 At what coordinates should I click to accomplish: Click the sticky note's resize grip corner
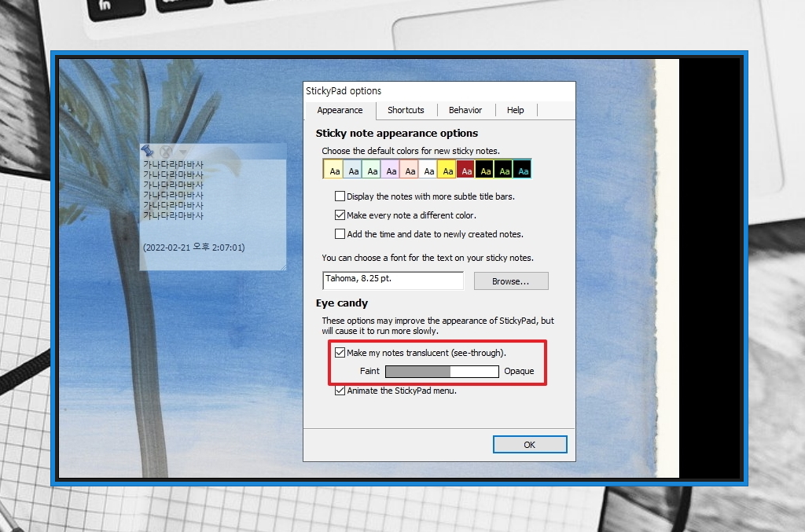283,267
